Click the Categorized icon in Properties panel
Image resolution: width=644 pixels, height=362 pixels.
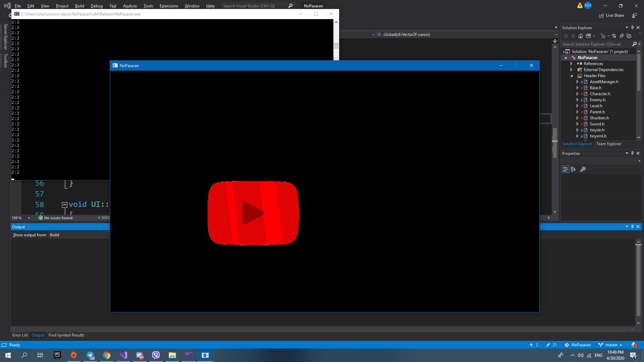[566, 169]
